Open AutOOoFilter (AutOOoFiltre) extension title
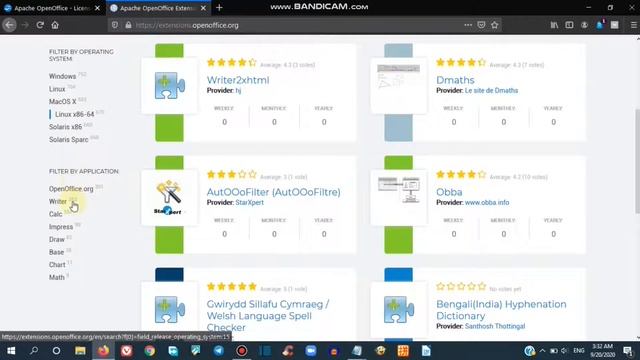This screenshot has width=640, height=360. 273,192
